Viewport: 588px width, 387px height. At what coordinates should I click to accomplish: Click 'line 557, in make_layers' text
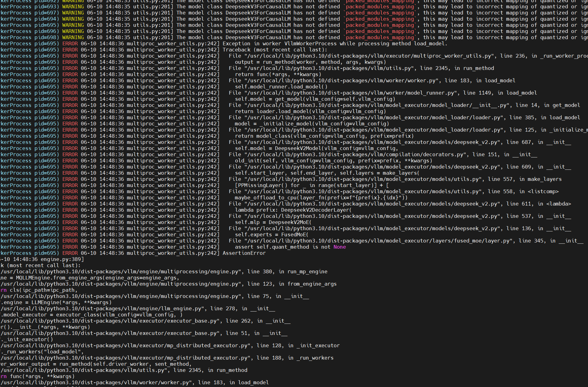(x=524, y=179)
